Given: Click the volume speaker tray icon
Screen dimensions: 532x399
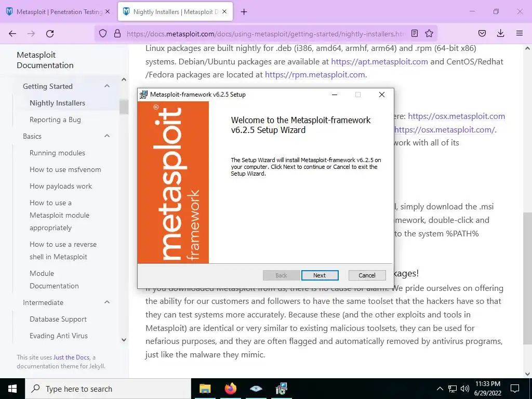Looking at the screenshot, I should tap(465, 389).
